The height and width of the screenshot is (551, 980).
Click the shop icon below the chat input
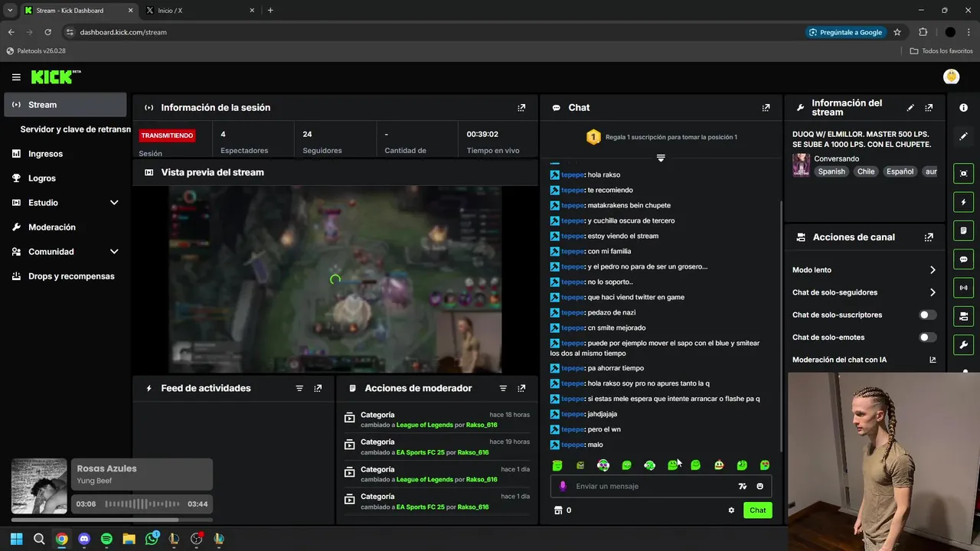(558, 510)
